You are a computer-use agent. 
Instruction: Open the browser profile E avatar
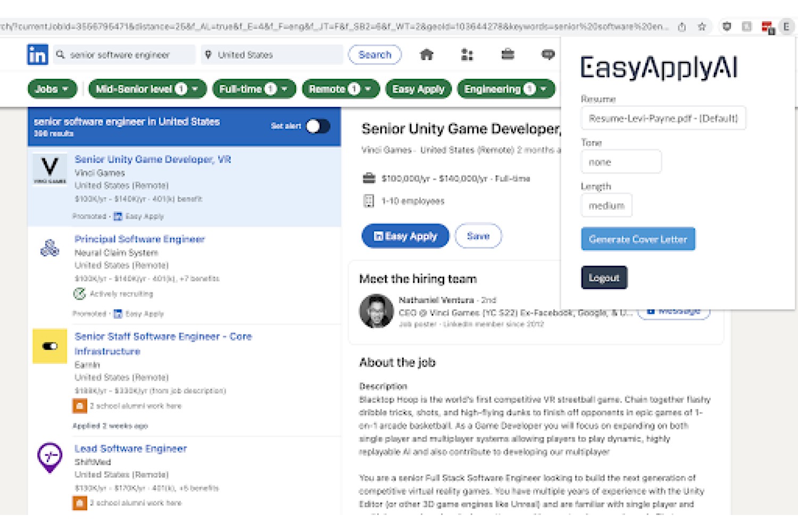coord(786,27)
